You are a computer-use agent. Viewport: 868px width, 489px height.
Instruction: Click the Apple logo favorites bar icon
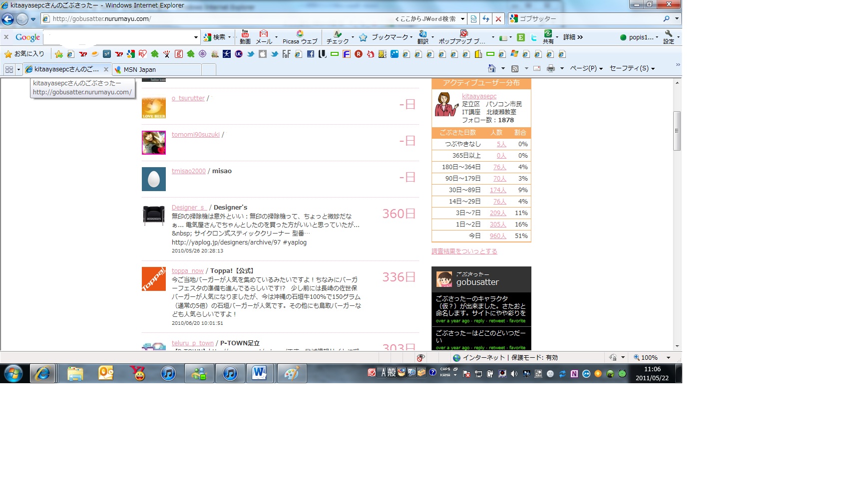click(x=262, y=54)
